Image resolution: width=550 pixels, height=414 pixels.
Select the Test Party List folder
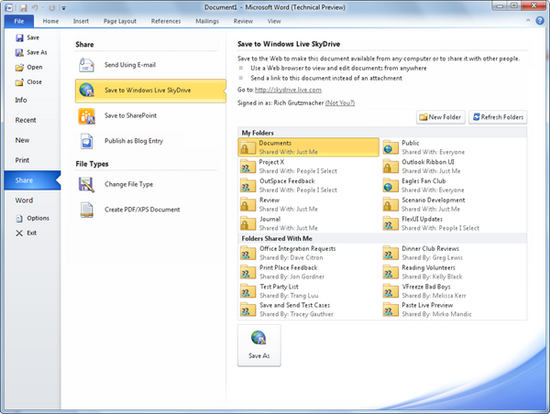point(308,291)
